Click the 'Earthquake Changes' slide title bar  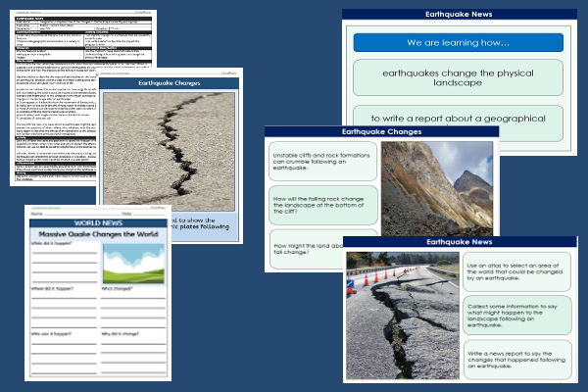pyautogui.click(x=381, y=131)
